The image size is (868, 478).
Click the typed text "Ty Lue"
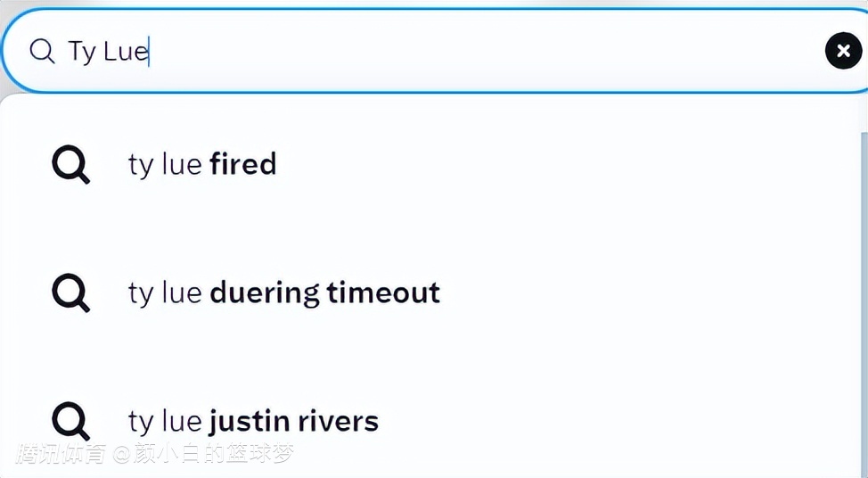(x=108, y=51)
